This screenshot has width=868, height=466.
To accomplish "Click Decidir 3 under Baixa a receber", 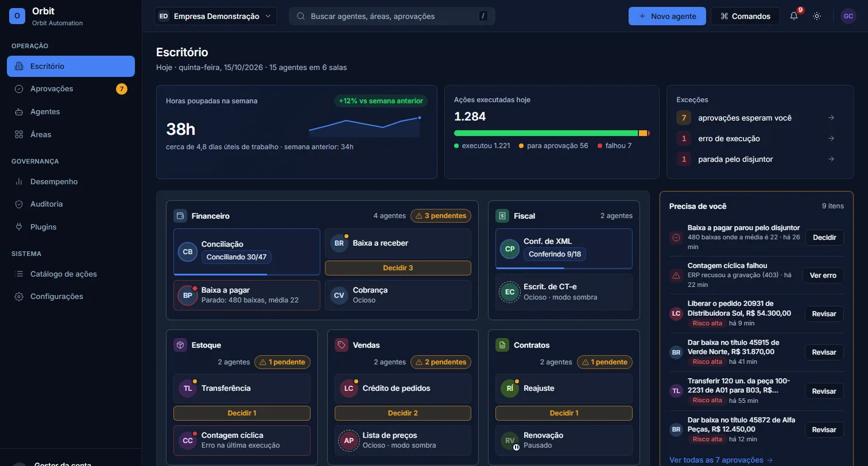I will [x=398, y=268].
